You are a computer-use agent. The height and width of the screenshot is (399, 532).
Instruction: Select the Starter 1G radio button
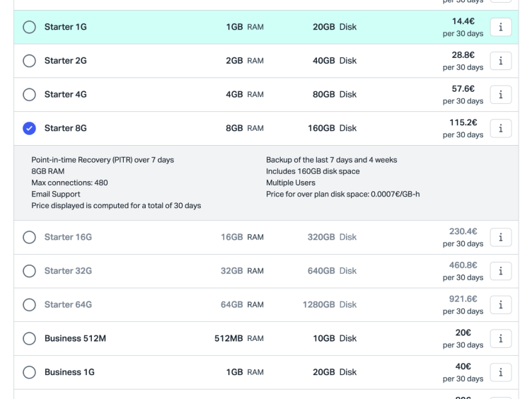pos(29,27)
